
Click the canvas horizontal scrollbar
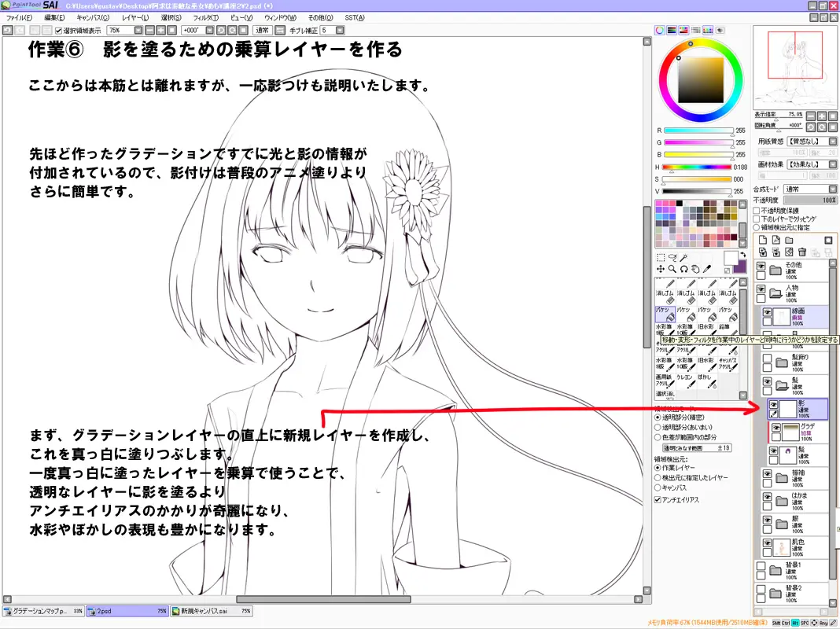(323, 600)
